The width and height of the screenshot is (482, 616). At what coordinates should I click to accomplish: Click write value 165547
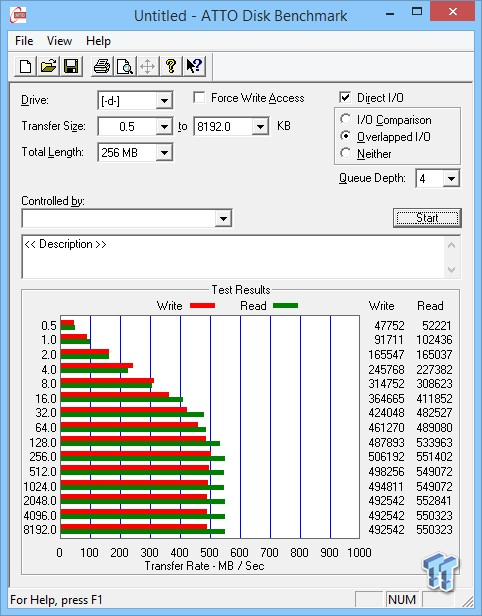pyautogui.click(x=386, y=355)
